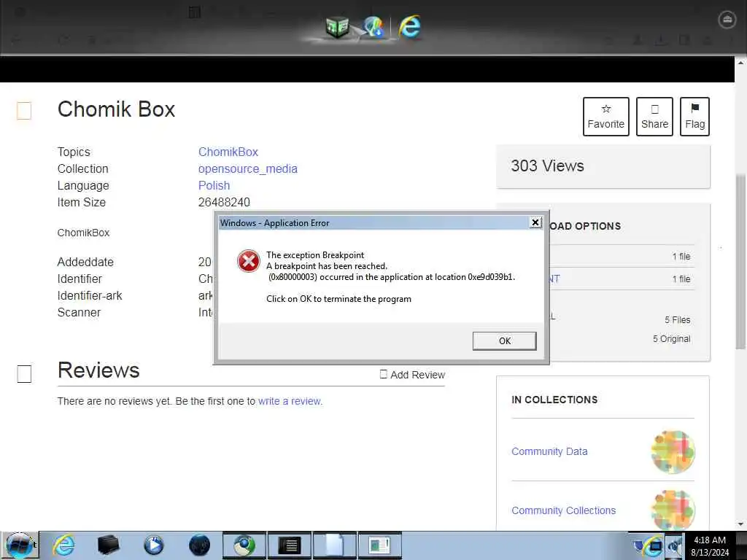Viewport: 747px width, 560px height.
Task: Click the globe download icon at top
Action: coord(373,27)
